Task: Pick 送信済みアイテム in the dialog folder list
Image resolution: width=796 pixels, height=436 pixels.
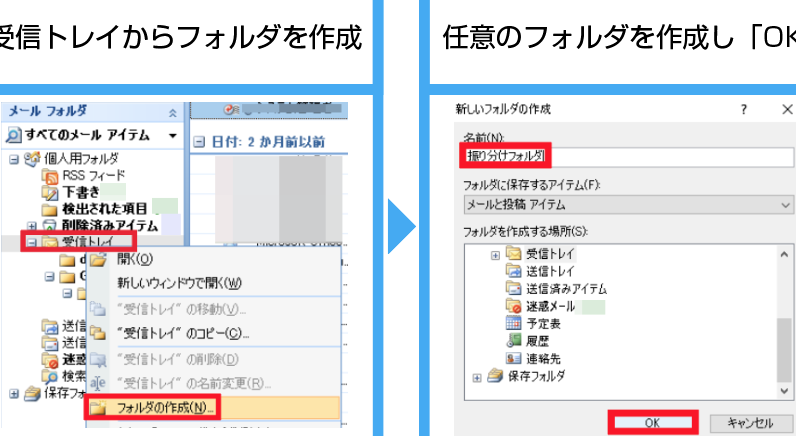Action: pyautogui.click(x=566, y=288)
